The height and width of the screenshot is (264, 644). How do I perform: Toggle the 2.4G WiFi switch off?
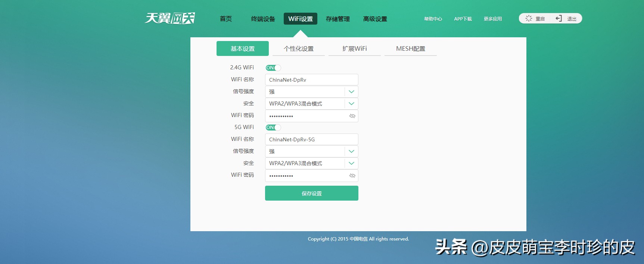273,68
